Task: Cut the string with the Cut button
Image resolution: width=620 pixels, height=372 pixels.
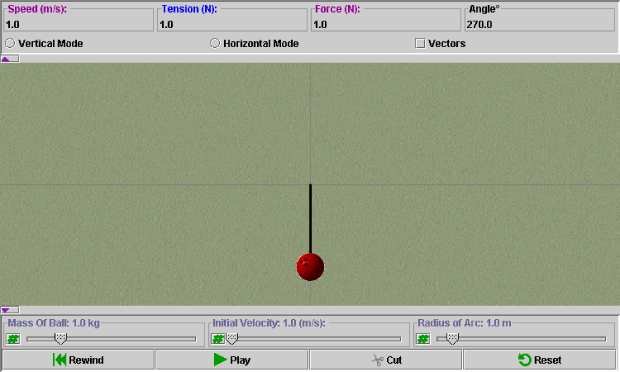Action: pyautogui.click(x=386, y=360)
